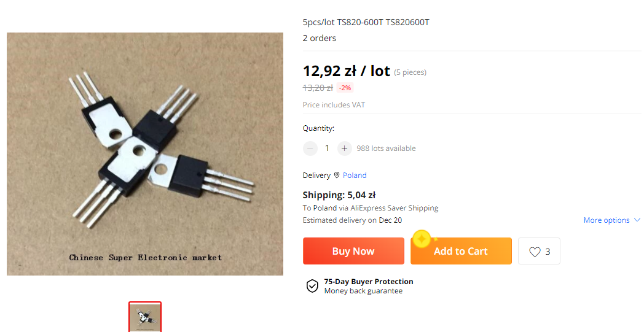Select the product thumbnail below main image
644x332 pixels.
click(x=145, y=317)
